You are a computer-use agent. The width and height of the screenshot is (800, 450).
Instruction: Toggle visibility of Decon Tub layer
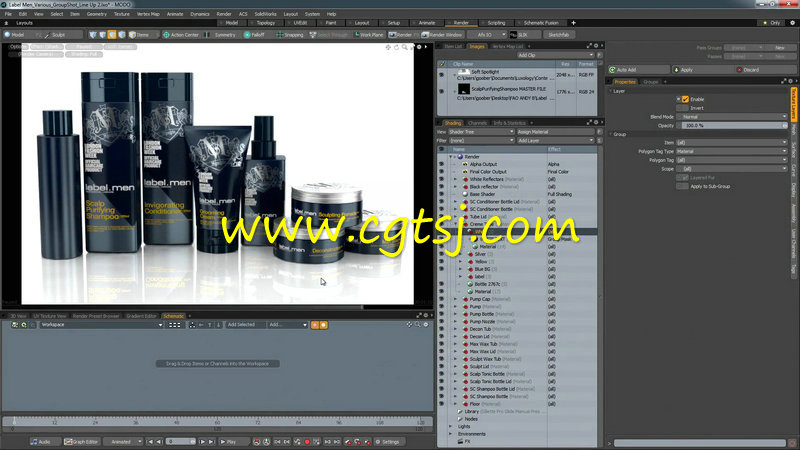441,329
